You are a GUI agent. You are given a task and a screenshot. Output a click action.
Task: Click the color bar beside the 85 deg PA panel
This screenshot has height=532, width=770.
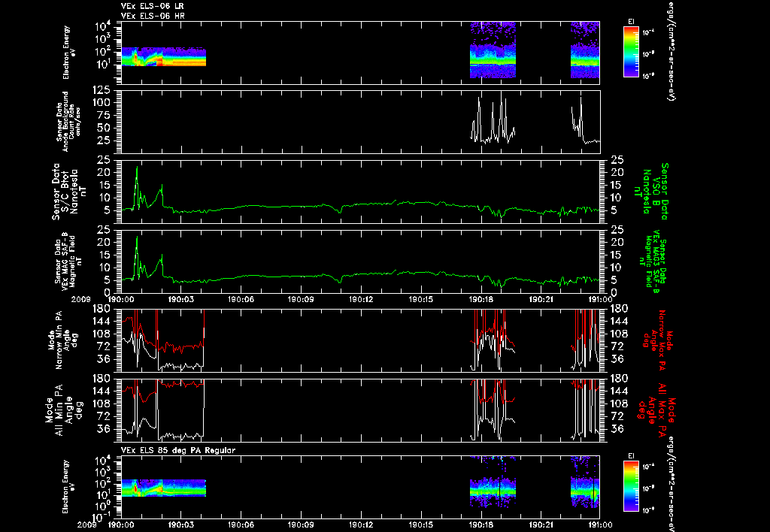[631, 486]
